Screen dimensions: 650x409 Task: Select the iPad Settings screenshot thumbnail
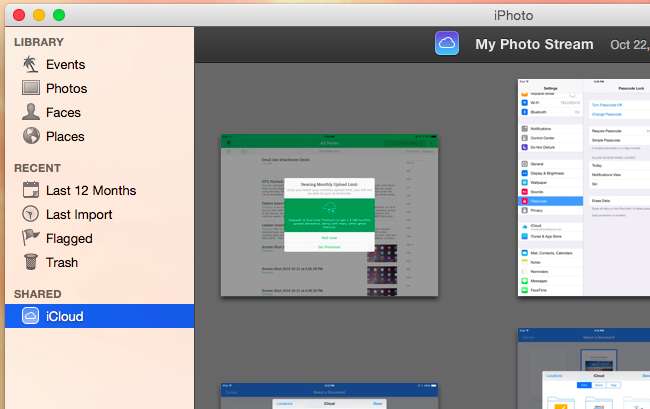(584, 187)
